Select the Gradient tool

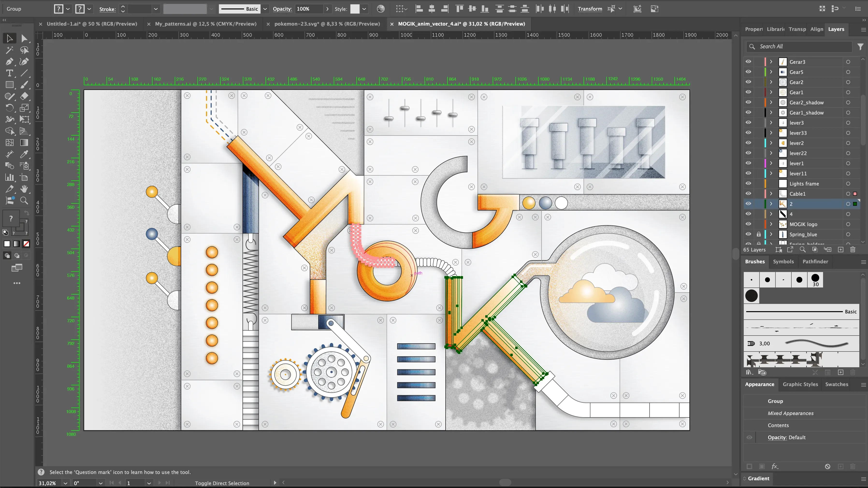click(x=24, y=143)
